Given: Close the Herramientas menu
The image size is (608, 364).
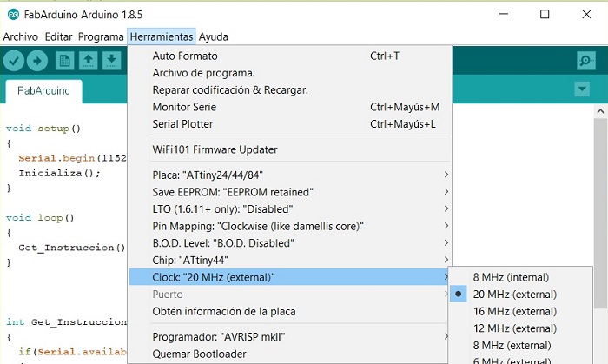Looking at the screenshot, I should coord(162,36).
